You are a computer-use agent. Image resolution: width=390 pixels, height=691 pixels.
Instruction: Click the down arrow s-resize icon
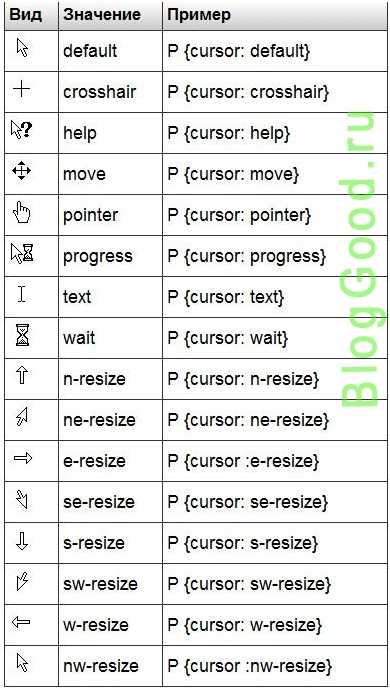[22, 541]
